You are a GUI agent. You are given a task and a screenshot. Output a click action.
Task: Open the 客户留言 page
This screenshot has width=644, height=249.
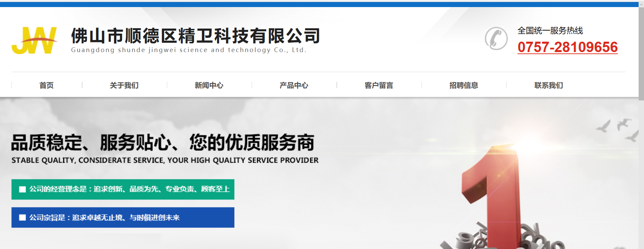coord(379,85)
